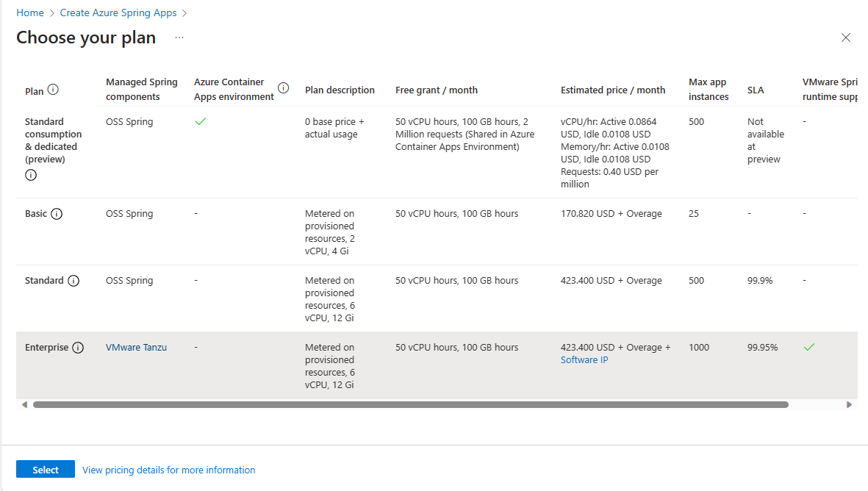868x491 pixels.
Task: Open the Software IP link
Action: coord(584,360)
